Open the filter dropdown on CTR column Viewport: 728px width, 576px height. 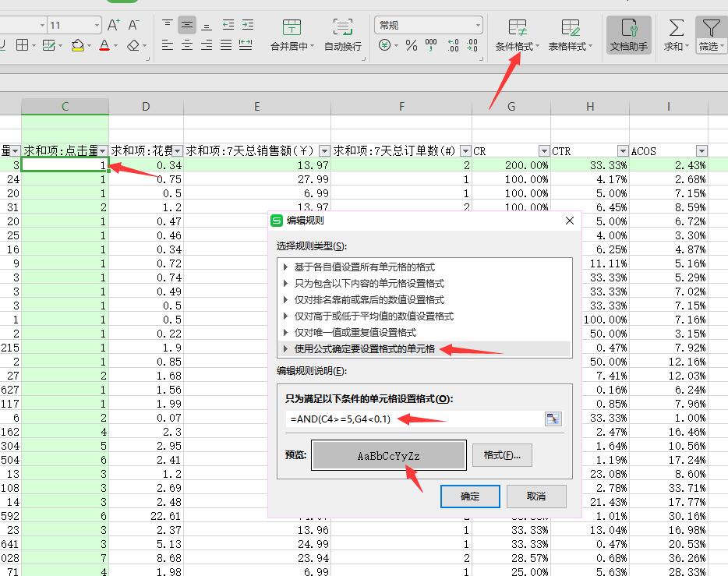(x=622, y=151)
